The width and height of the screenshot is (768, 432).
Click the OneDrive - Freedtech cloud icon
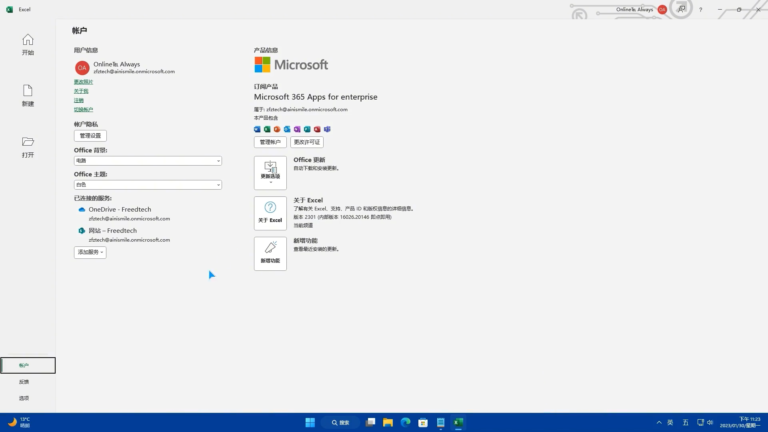(82, 210)
